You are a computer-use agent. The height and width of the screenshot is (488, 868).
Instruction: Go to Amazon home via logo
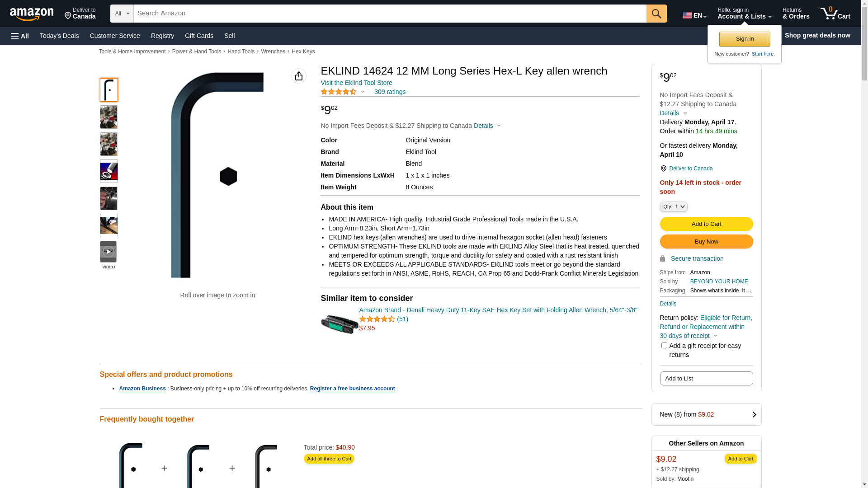coord(32,14)
